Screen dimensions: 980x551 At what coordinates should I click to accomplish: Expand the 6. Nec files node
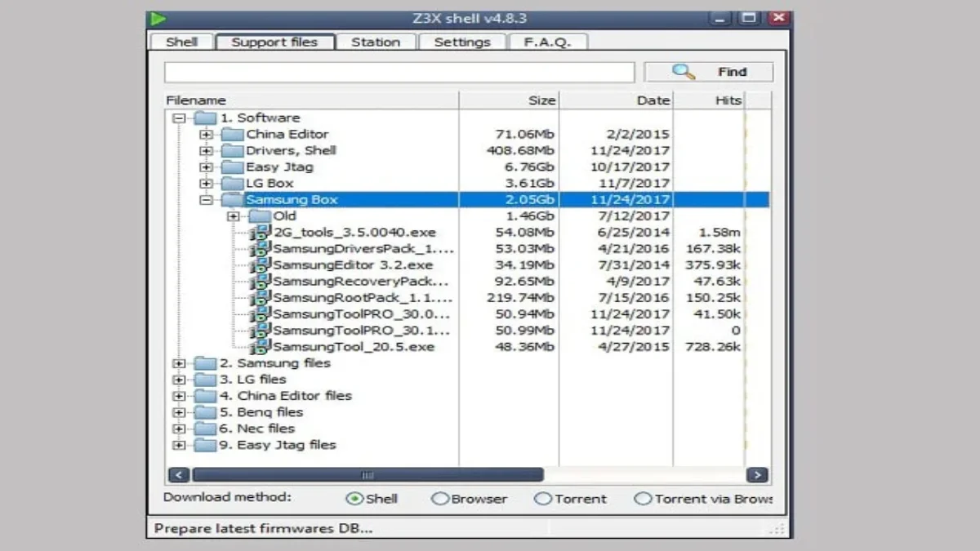tap(179, 429)
